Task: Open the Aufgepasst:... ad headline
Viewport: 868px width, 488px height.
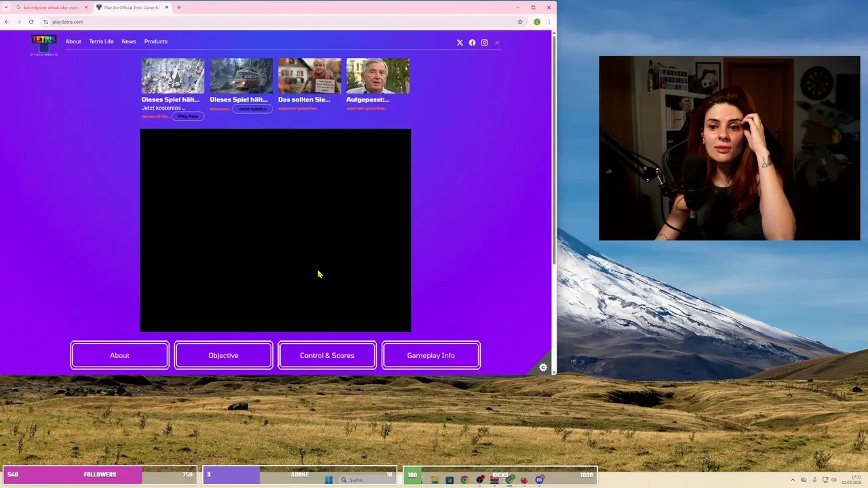Action: 368,100
